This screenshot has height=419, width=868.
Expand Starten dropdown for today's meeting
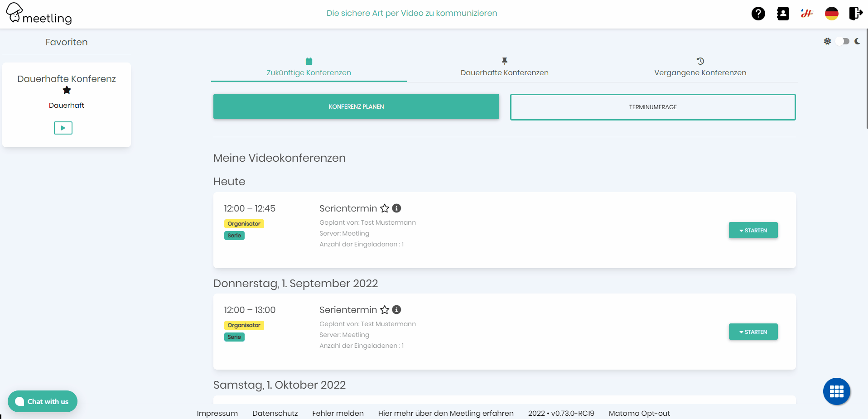point(753,231)
